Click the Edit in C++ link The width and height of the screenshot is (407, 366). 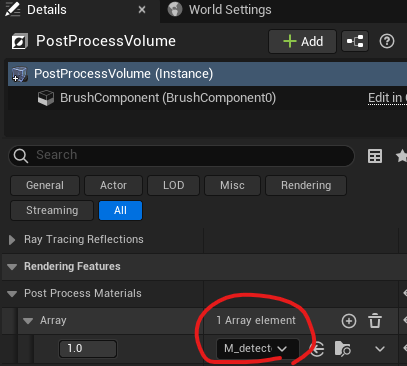click(387, 98)
